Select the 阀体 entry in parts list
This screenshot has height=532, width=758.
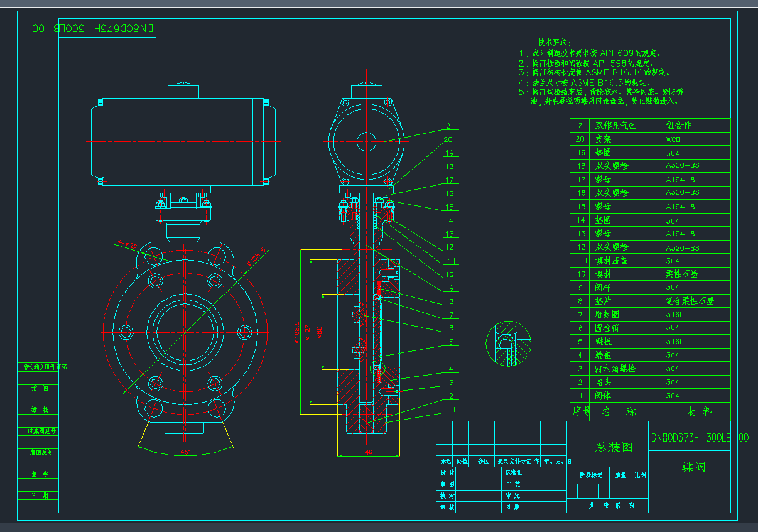click(x=603, y=396)
